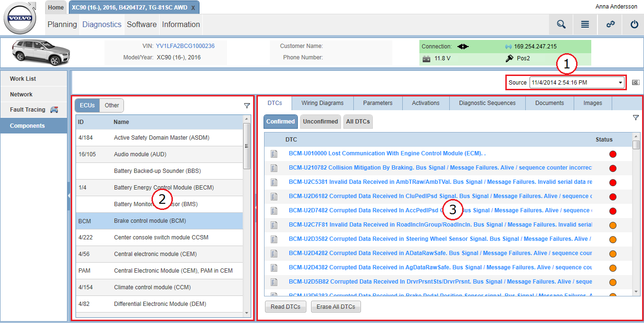This screenshot has height=323, width=644.
Task: Open the Source date dropdown
Action: [x=577, y=83]
